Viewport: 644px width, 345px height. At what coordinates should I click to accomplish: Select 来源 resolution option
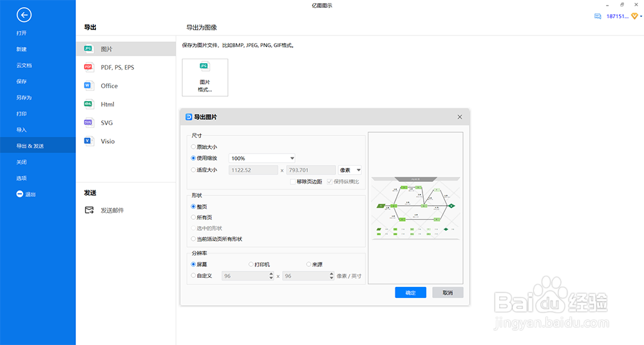308,264
